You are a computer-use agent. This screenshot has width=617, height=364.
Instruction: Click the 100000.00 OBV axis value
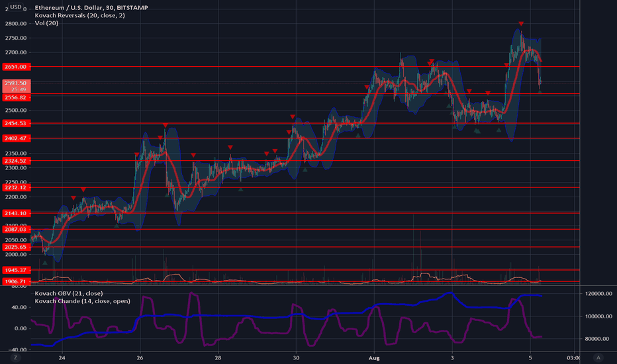[598, 316]
